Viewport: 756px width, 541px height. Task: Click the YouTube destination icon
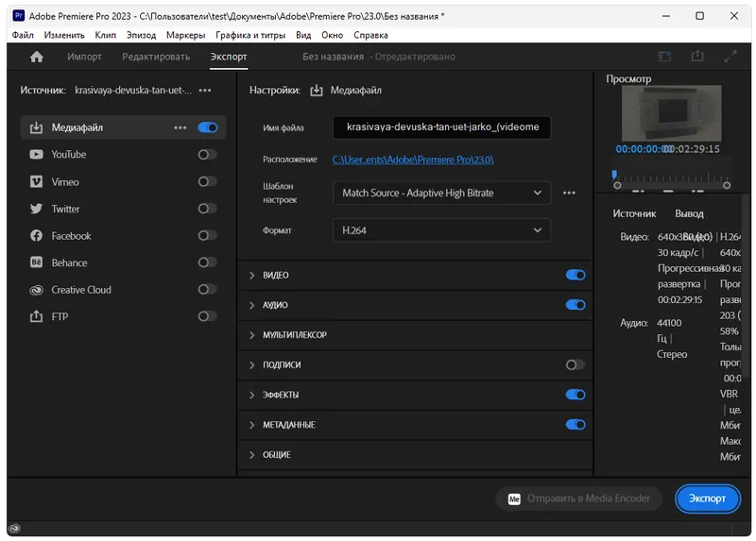coord(36,155)
